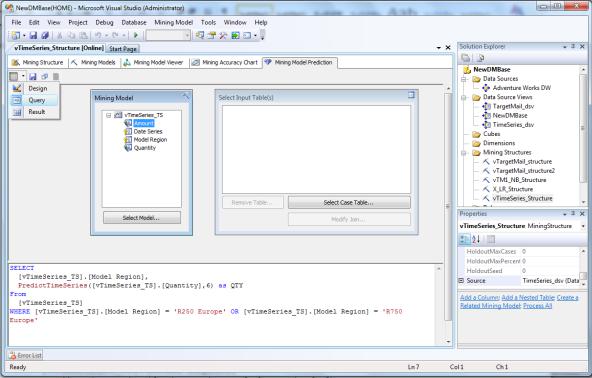Click the Add a Nested Table link
This screenshot has width=592, height=378.
pos(528,298)
